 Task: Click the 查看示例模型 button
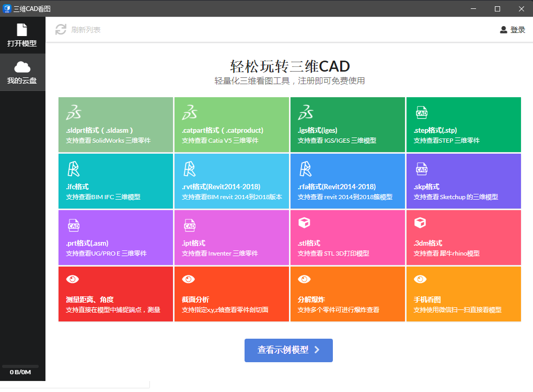(288, 350)
